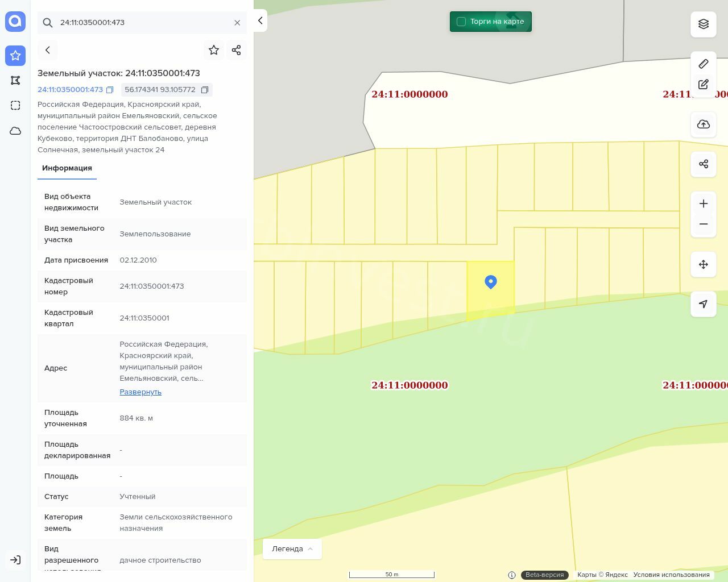Zoom in on the map
Viewport: 728px width, 582px height.
click(704, 203)
